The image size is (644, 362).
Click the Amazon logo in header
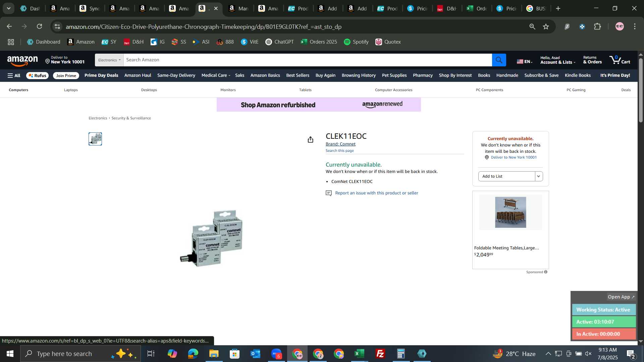[22, 61]
